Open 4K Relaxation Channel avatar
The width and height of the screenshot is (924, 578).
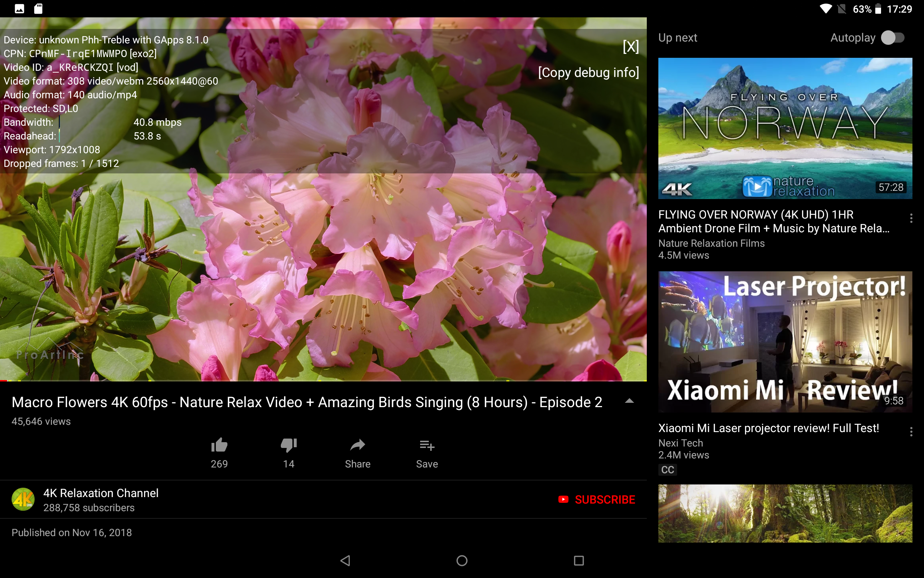[23, 499]
